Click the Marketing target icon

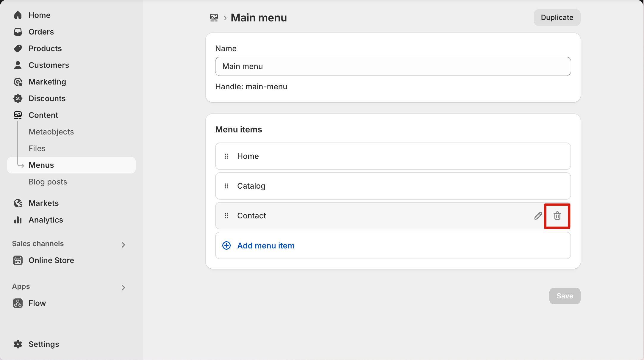tap(18, 82)
